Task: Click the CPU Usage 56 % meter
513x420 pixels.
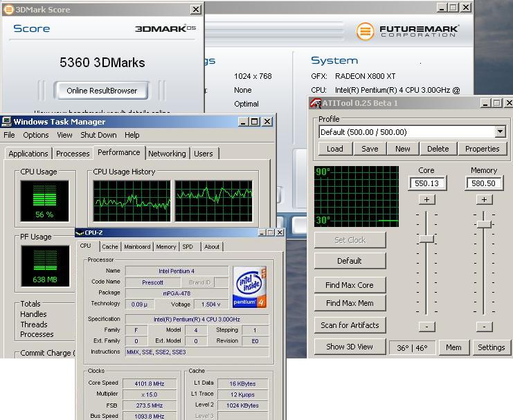Action: tap(44, 201)
